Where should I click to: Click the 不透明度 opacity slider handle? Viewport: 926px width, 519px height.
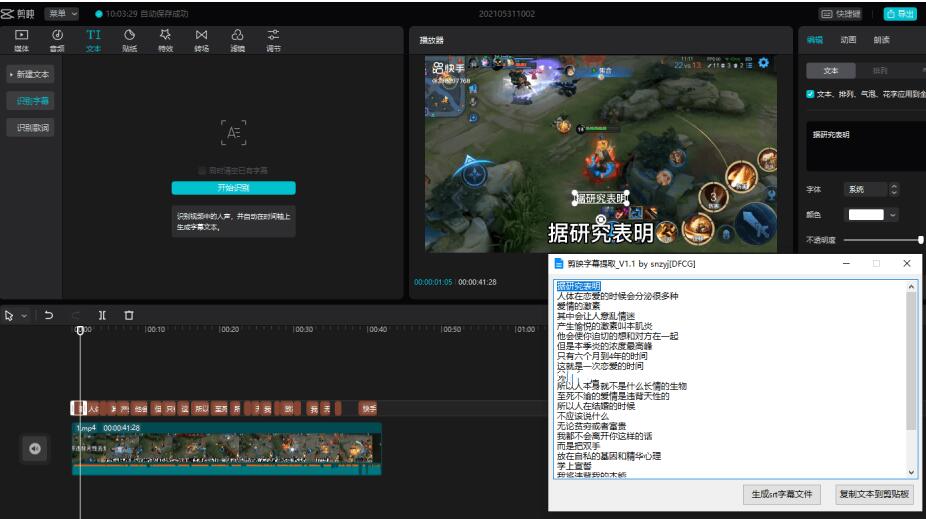click(921, 240)
